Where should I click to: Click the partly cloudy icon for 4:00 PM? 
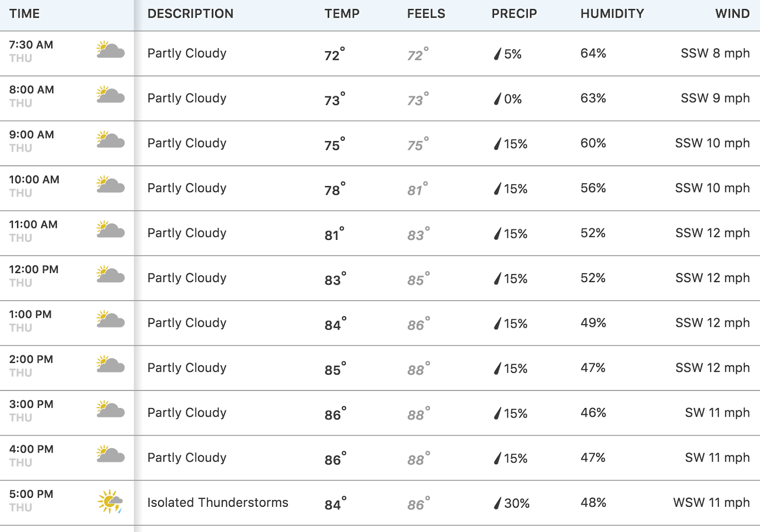[110, 455]
